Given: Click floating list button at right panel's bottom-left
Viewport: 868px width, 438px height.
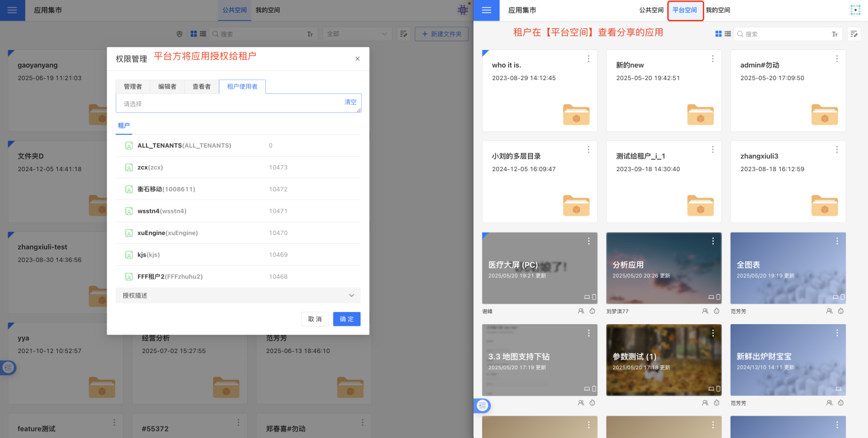Looking at the screenshot, I should (x=482, y=405).
